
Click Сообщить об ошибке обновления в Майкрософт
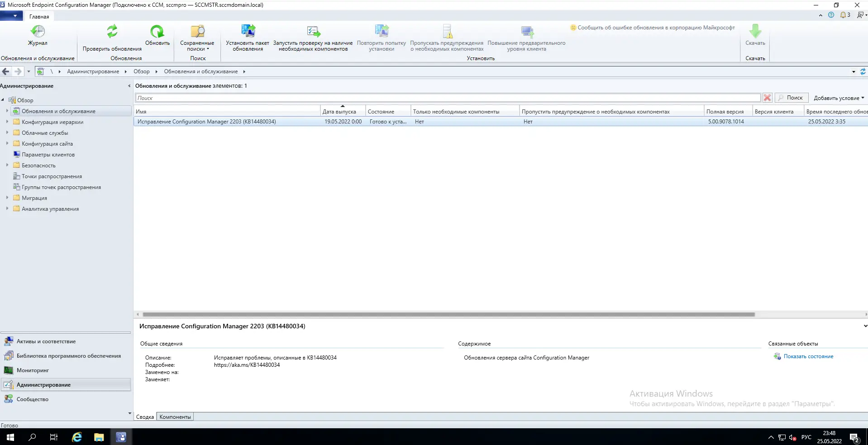(x=652, y=28)
